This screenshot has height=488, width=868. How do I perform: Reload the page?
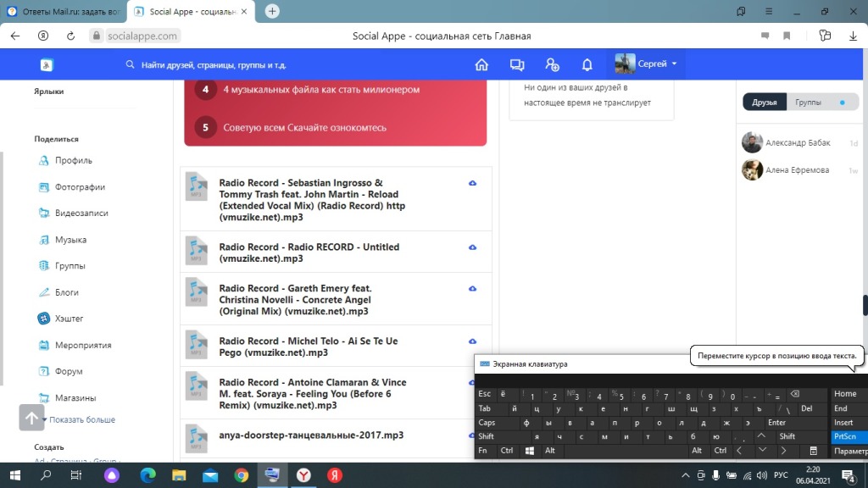click(71, 36)
